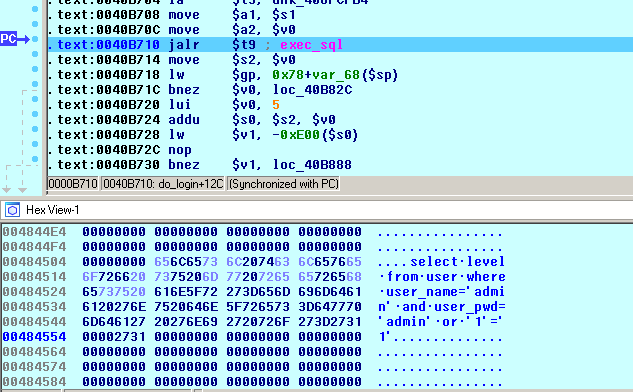Toggle breakpoint dot at 0040B72C nop line

pyautogui.click(x=35, y=144)
